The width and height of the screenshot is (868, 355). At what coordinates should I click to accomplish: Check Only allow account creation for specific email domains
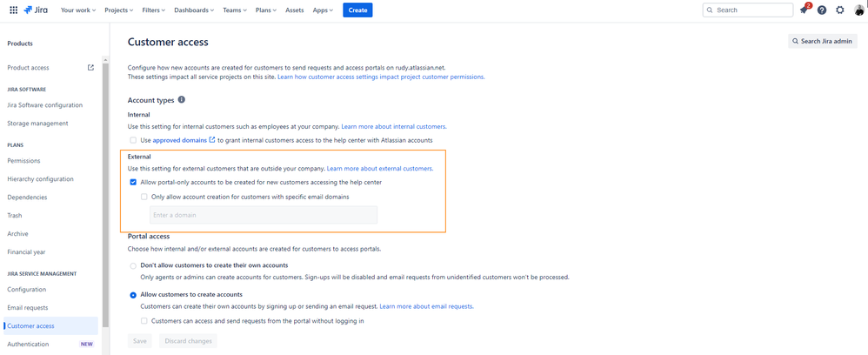[x=144, y=197]
